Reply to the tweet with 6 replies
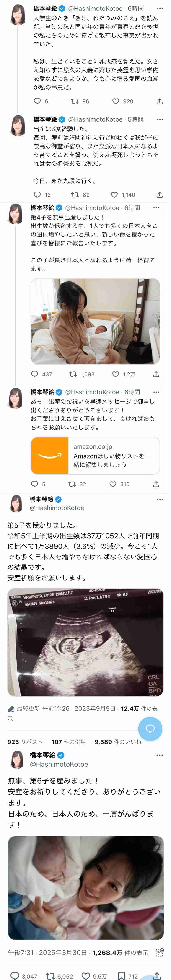 point(37,101)
